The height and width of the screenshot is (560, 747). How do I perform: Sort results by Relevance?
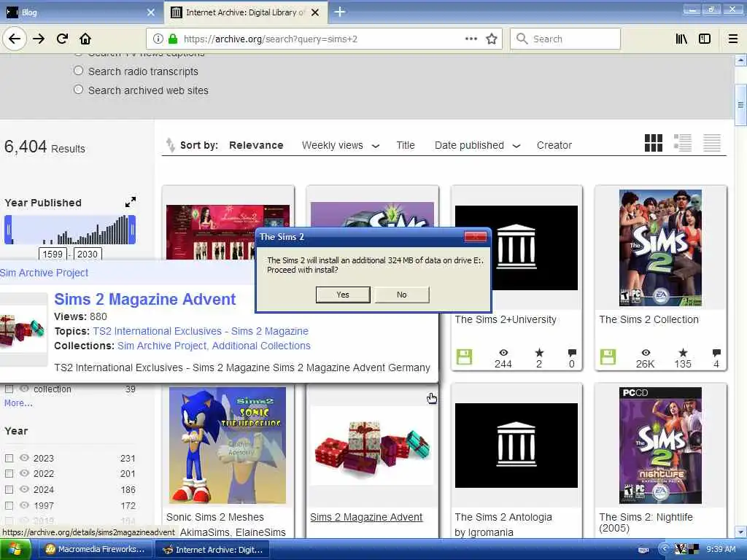[256, 145]
